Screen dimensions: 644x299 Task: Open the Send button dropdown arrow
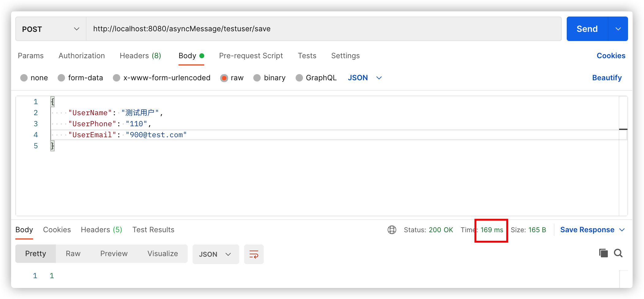click(618, 29)
